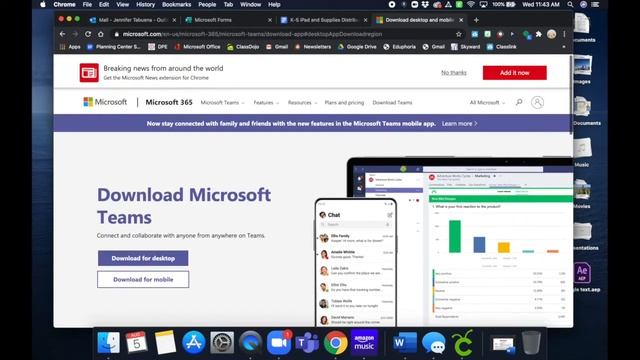Open new tab with plus icon

point(476,20)
